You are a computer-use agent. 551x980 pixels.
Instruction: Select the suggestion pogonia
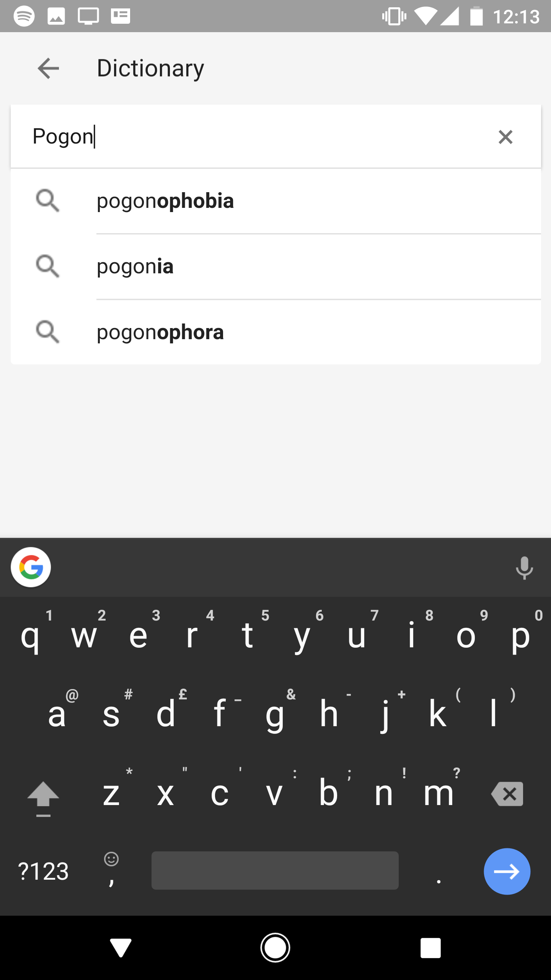[134, 266]
